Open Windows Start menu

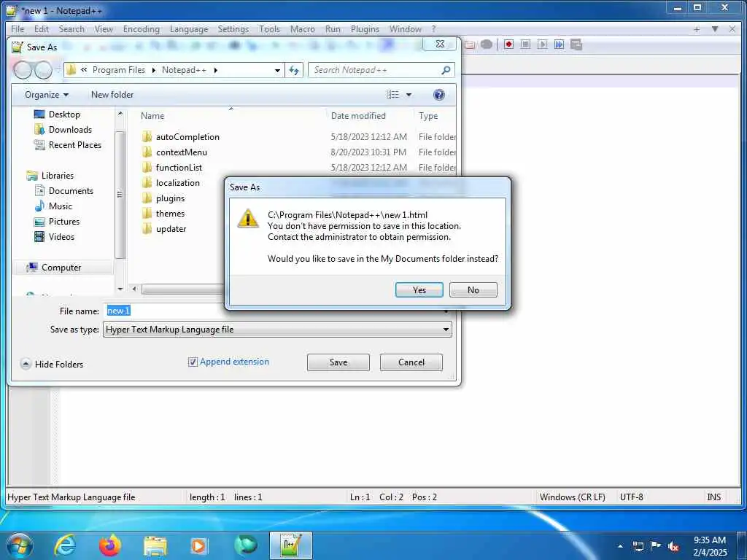[19, 545]
